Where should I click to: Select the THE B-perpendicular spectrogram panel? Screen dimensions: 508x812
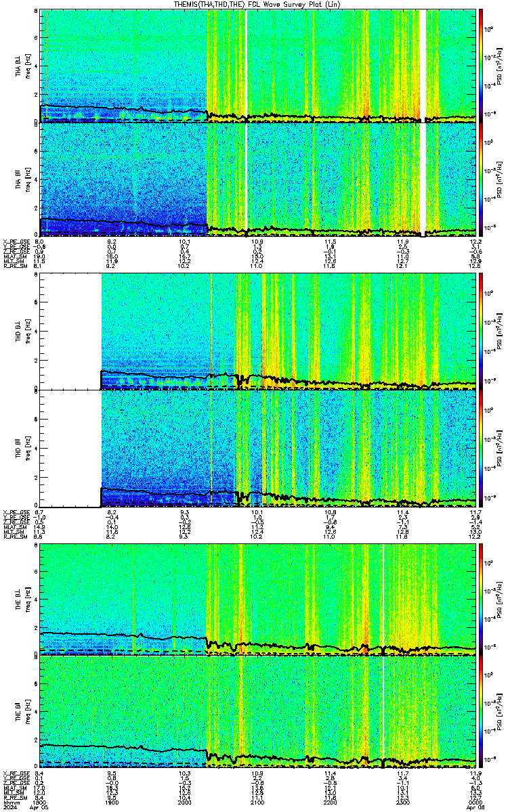pos(258,600)
